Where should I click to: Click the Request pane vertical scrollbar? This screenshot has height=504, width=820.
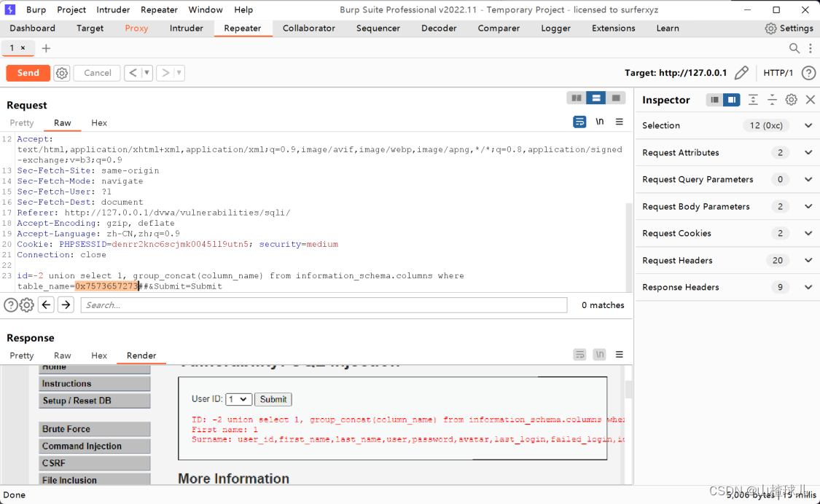point(629,248)
